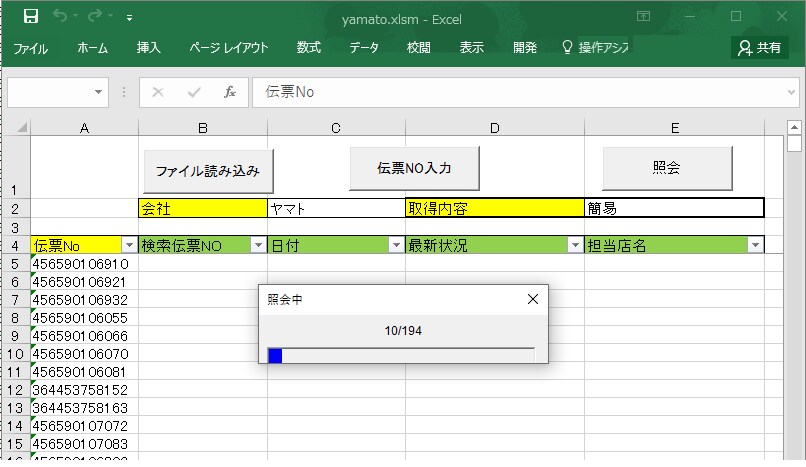Close the 照会中 progress dialog

point(533,299)
